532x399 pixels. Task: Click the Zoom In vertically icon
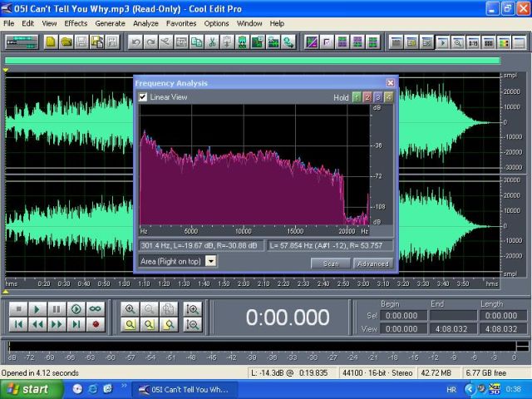(x=193, y=308)
